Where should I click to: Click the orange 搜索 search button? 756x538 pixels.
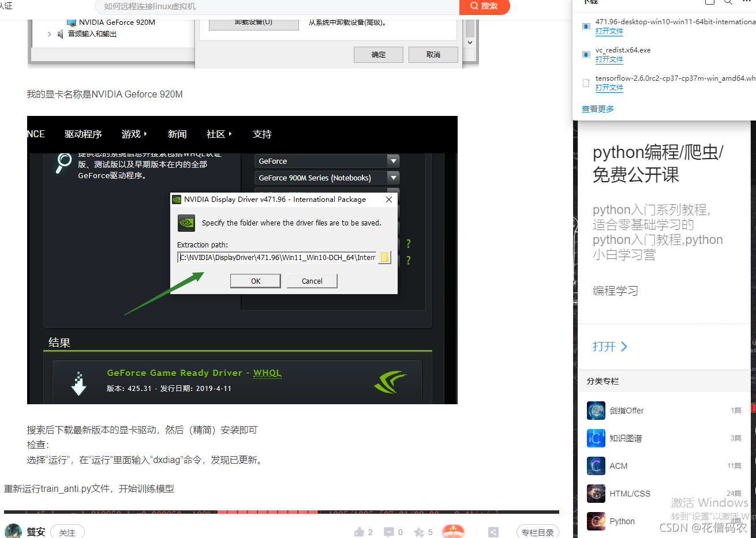pos(484,6)
